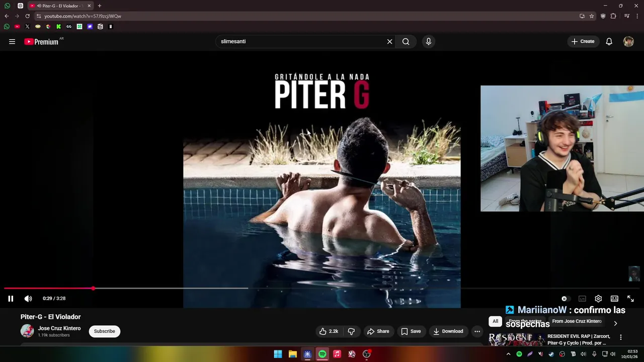Start voice search with the microphone
Viewport: 644px width, 362px height.
coord(429,42)
